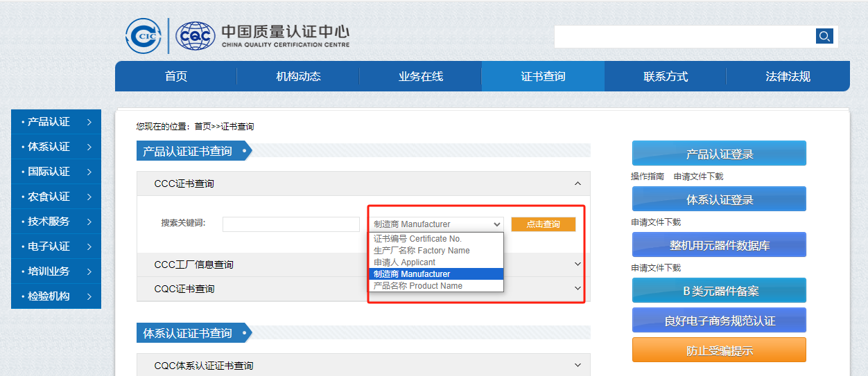The height and width of the screenshot is (376, 868).
Task: Collapse the CCC证书查询 section
Action: click(x=578, y=183)
